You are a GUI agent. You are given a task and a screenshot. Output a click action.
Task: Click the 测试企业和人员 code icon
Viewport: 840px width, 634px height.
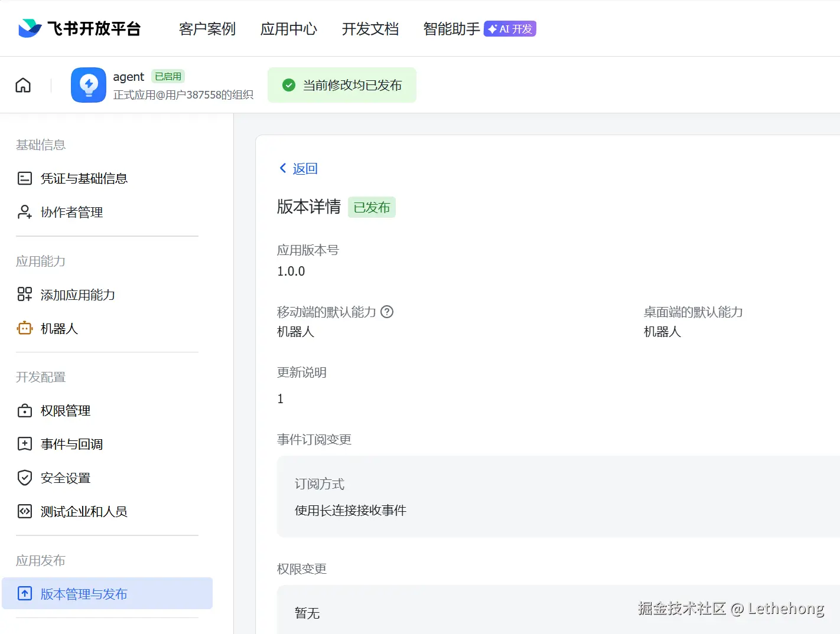[25, 511]
